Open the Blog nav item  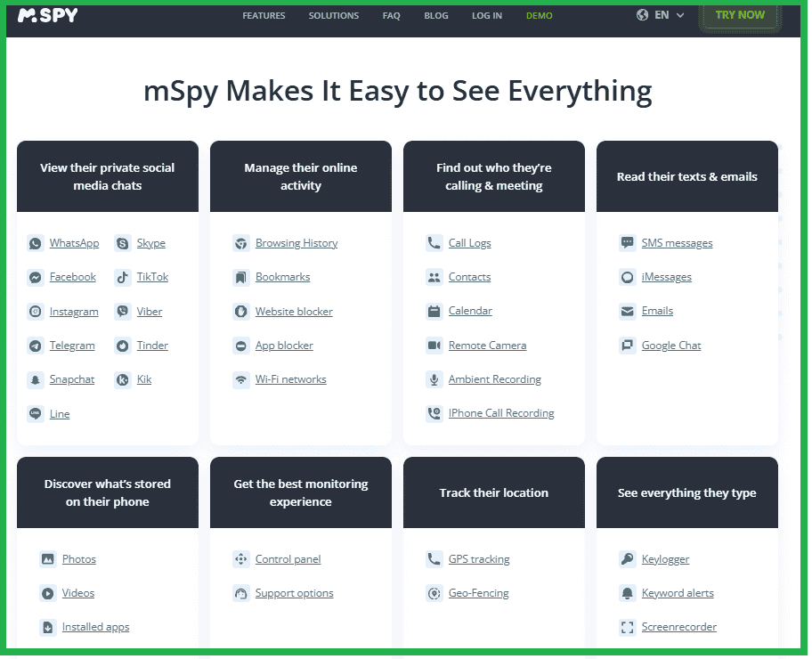pos(436,15)
